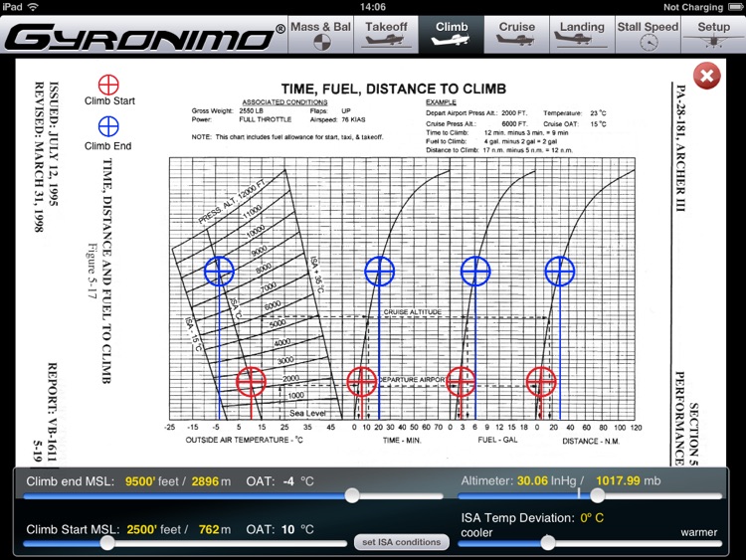Screen dimensions: 746x560
Task: Click the Wi-Fi status icon
Action: click(x=33, y=7)
